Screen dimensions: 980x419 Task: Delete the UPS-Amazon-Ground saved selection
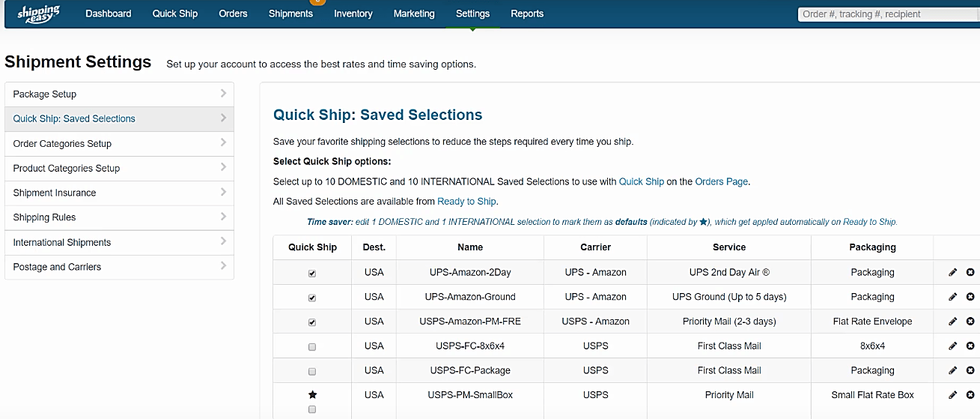970,297
